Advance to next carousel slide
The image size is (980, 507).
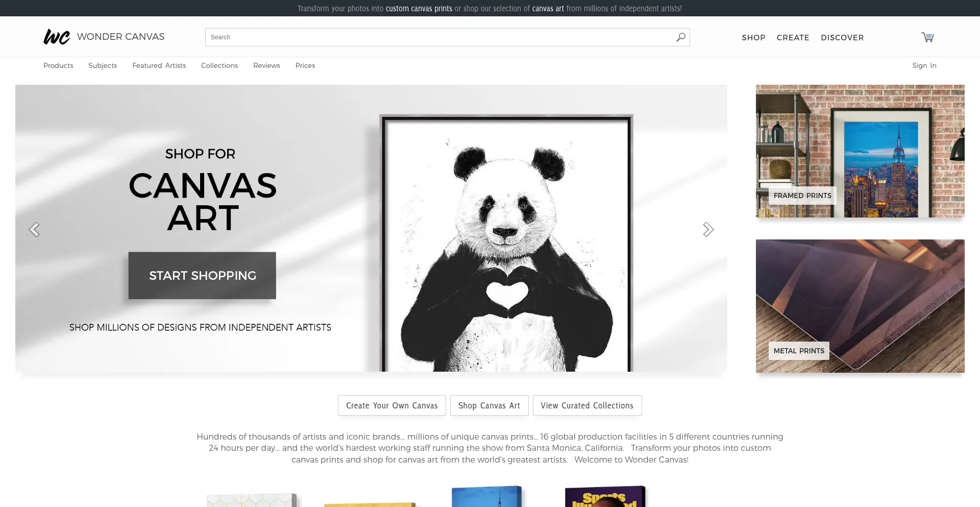(x=708, y=229)
